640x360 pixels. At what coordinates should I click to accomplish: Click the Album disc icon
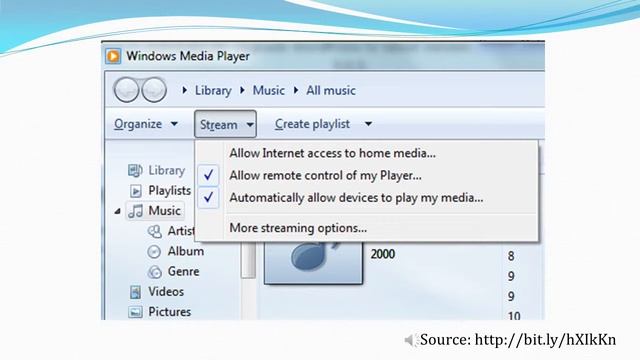coord(154,251)
